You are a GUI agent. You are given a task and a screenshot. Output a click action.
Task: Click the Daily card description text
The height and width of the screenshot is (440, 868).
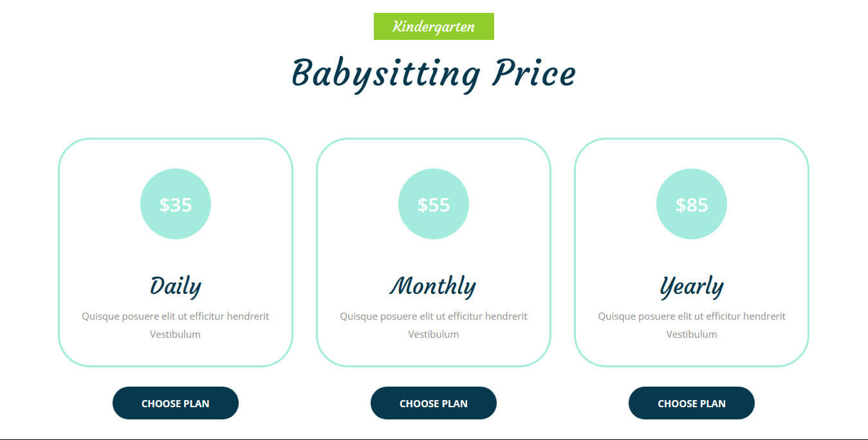pos(176,325)
